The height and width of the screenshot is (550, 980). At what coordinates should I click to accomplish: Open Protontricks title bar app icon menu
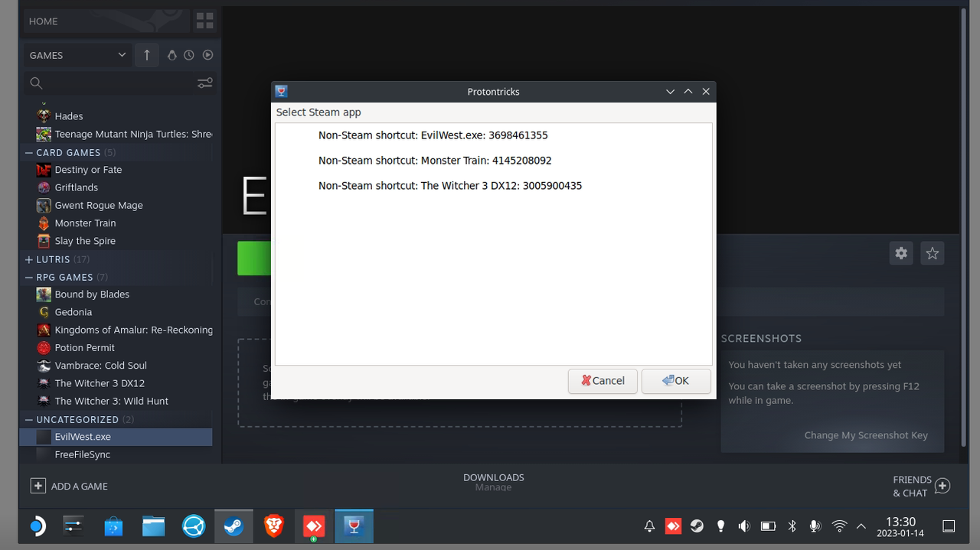pos(281,91)
